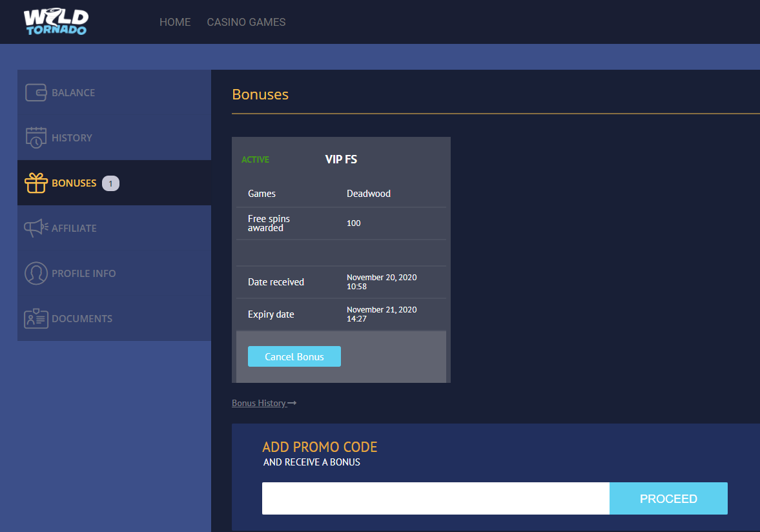760x532 pixels.
Task: Focus the promo code input field
Action: pos(435,498)
